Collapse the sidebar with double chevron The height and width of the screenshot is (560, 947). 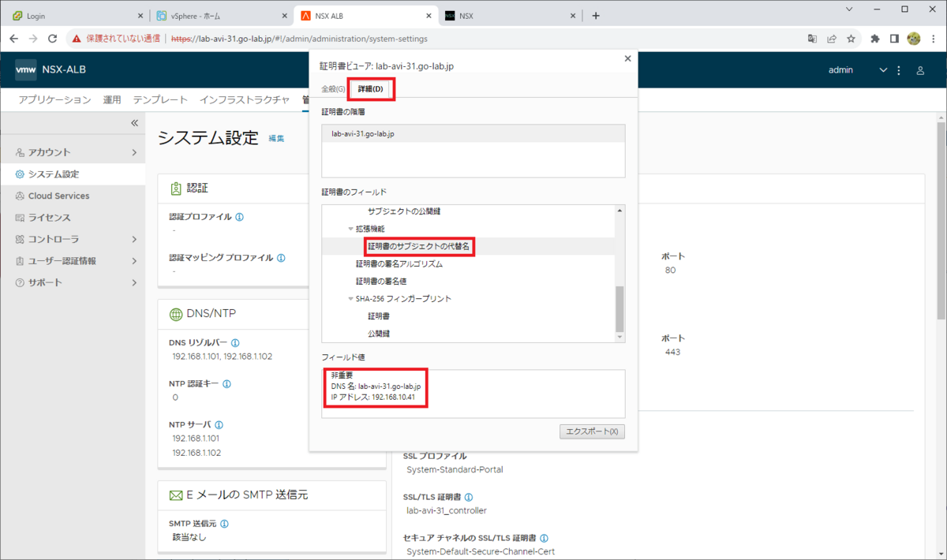coord(134,123)
